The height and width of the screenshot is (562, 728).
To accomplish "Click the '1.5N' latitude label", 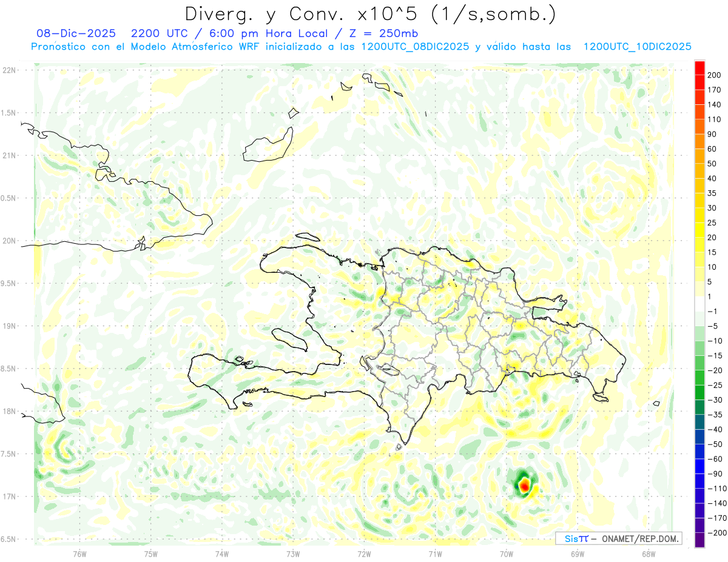I will click(7, 113).
